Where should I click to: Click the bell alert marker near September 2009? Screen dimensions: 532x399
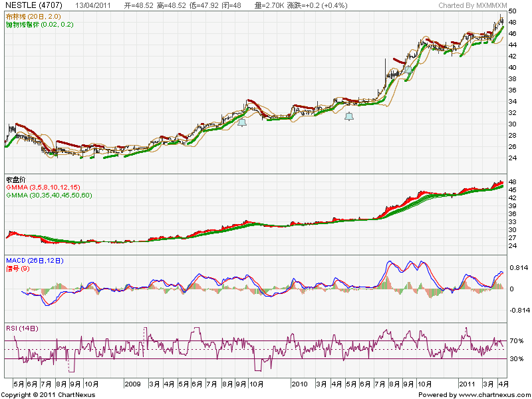click(x=242, y=122)
